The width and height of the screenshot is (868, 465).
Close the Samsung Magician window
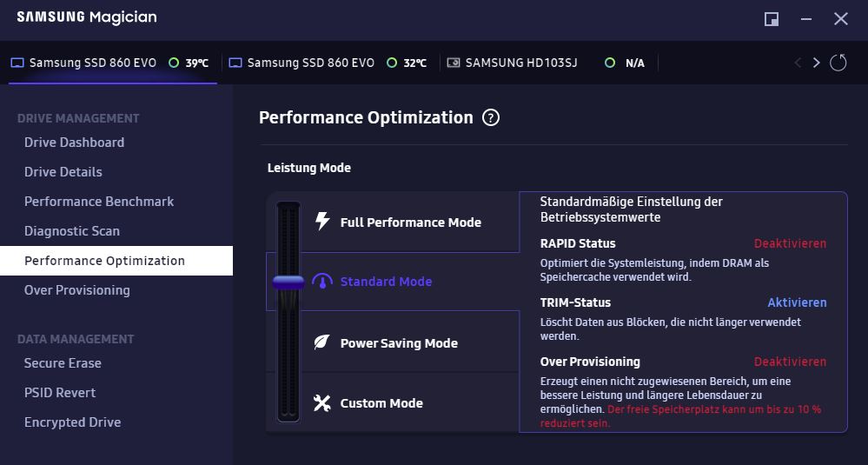(x=841, y=19)
